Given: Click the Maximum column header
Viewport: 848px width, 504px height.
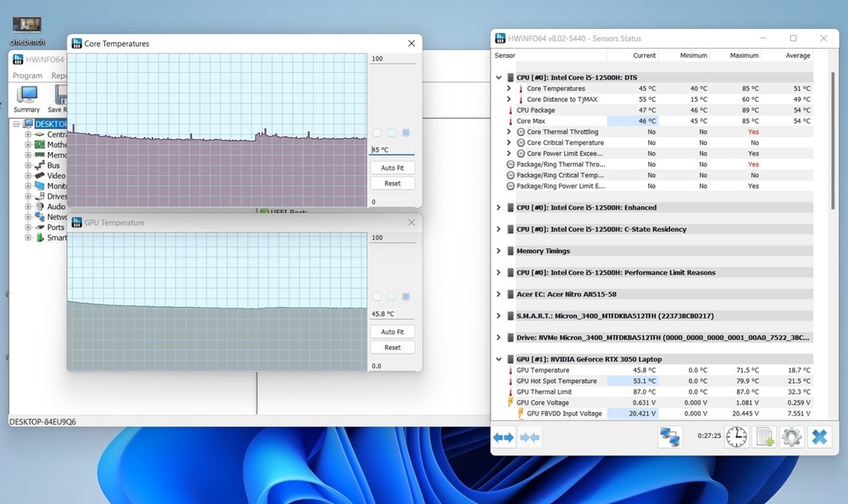Looking at the screenshot, I should tap(736, 55).
